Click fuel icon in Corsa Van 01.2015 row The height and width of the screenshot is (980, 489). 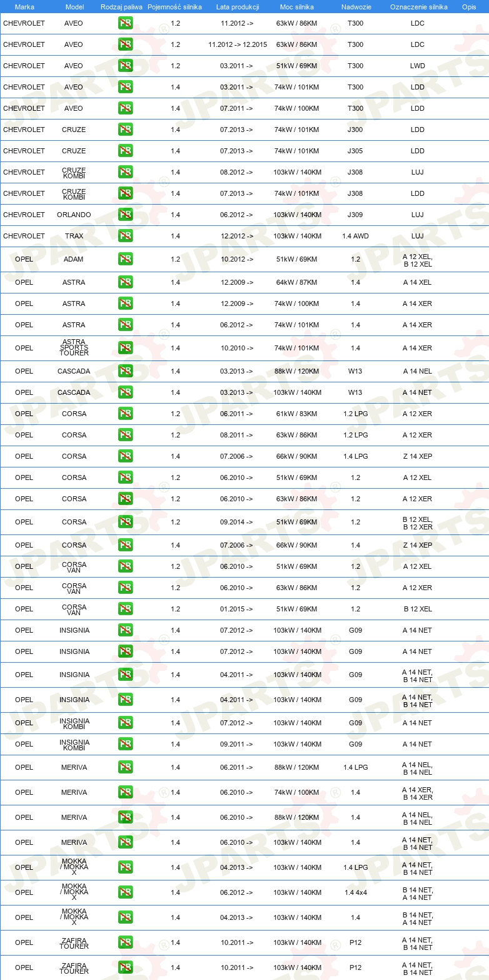(125, 609)
